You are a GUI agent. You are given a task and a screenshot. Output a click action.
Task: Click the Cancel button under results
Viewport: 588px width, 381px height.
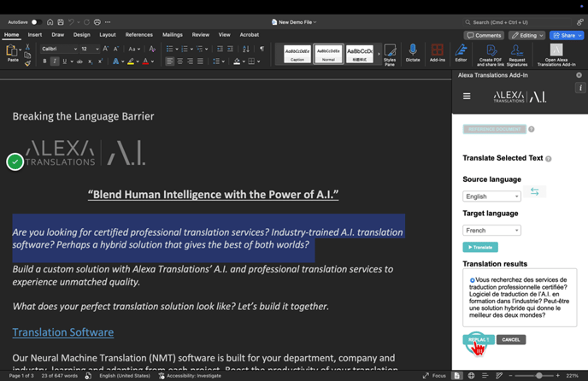click(x=511, y=339)
